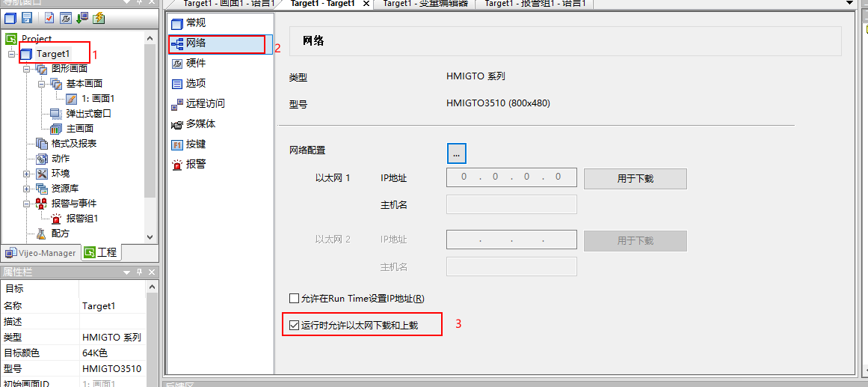Switch to Target1 - 报警组1 editor tab
Viewport: 868px width, 387px height.
535,4
